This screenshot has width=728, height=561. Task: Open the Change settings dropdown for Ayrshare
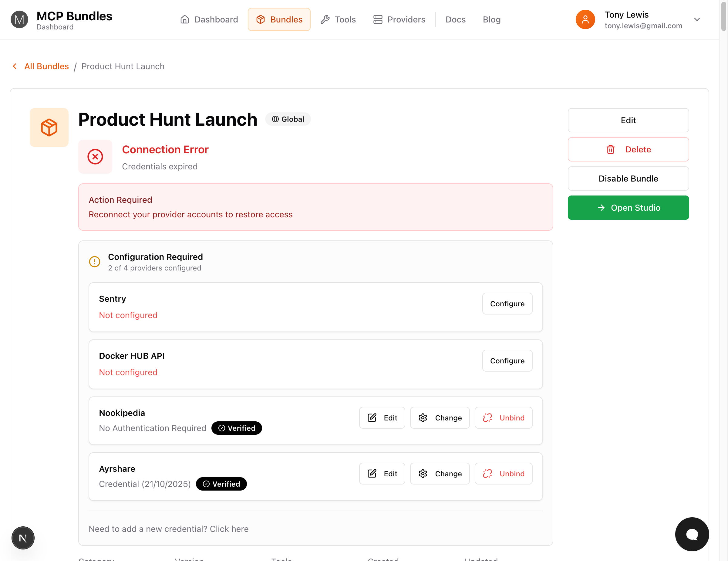(440, 473)
